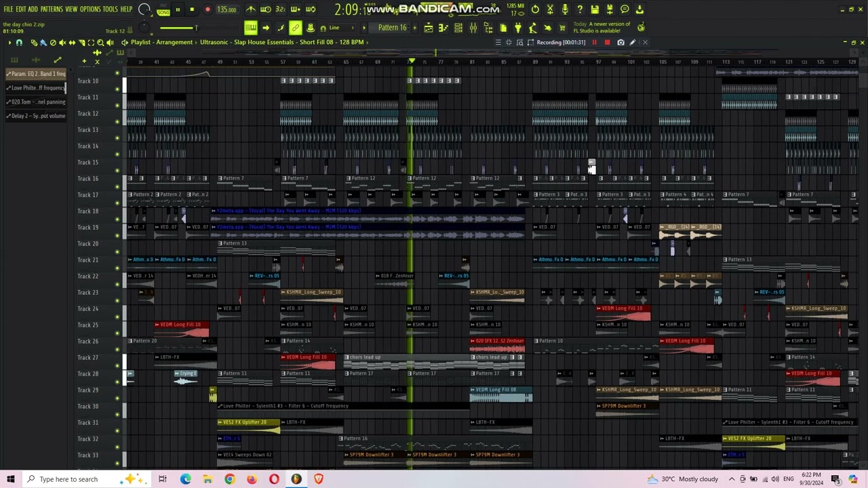The width and height of the screenshot is (868, 488).
Task: Open the Mixer view icon
Action: coord(473,28)
